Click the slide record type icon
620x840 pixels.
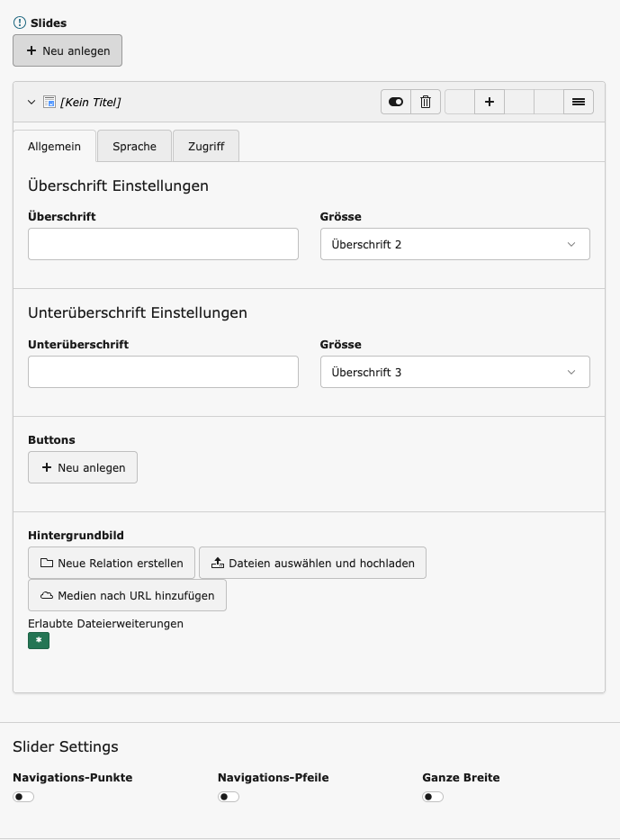50,103
